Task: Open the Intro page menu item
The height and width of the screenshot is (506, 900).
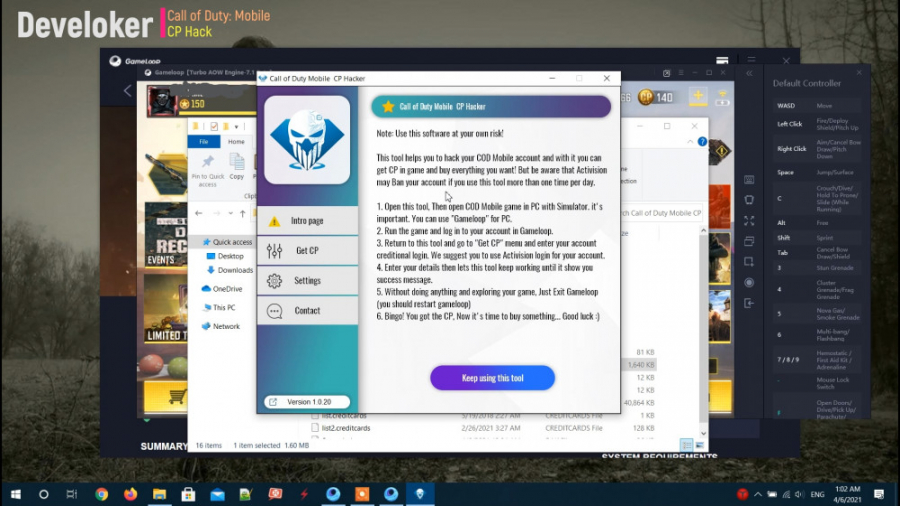Action: (307, 220)
